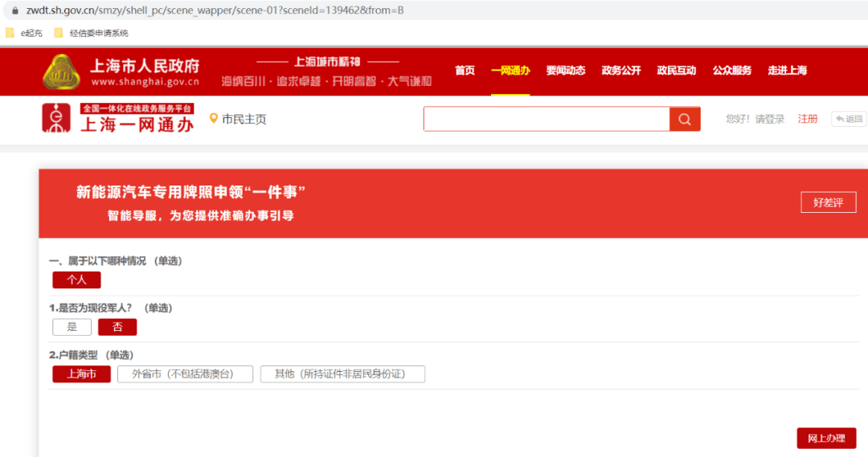Select the 上海市 household option
The image size is (868, 457).
81,374
